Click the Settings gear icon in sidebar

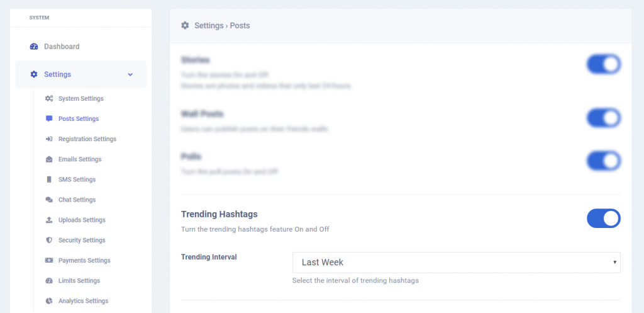34,74
